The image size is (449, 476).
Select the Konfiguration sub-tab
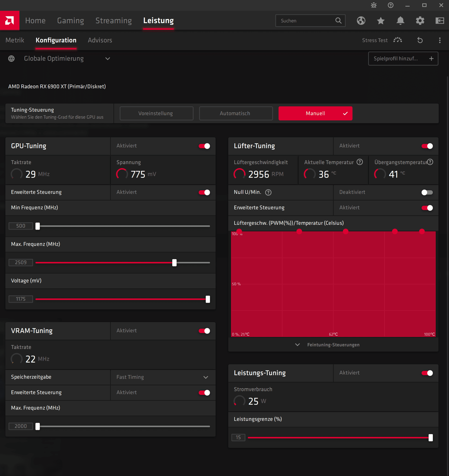click(x=56, y=40)
